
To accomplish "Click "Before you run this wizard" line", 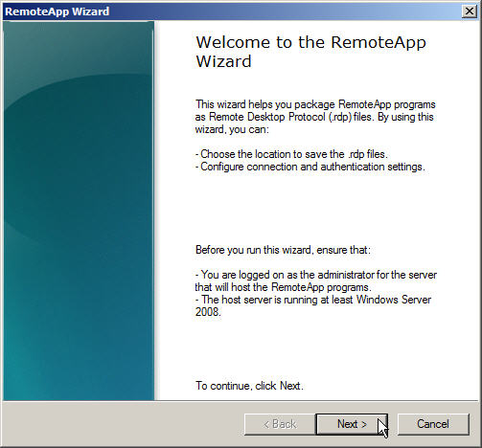I will [283, 250].
